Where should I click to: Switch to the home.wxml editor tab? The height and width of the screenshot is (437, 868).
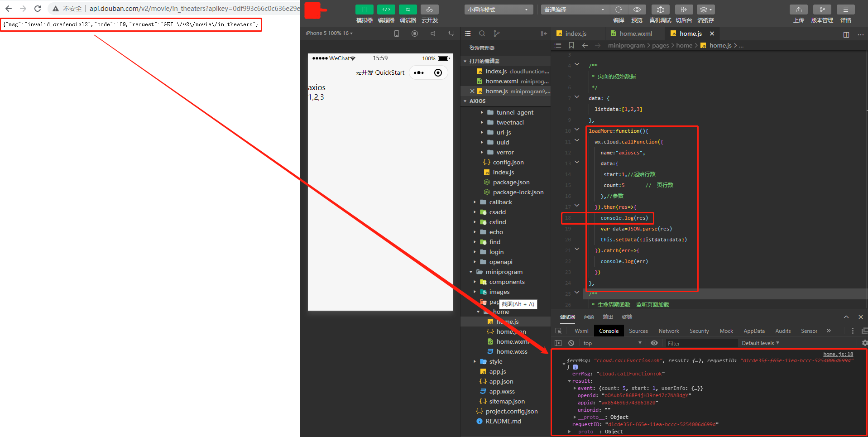pos(636,34)
